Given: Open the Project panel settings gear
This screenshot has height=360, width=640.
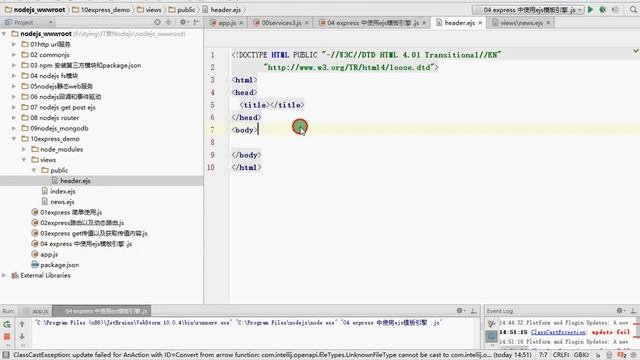Looking at the screenshot, I should point(183,22).
